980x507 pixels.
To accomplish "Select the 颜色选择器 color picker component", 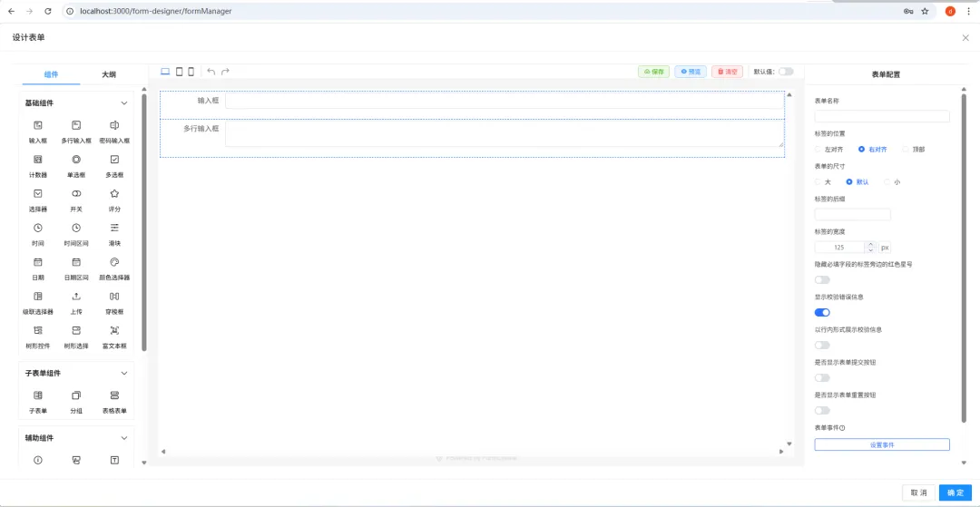I will coord(114,262).
